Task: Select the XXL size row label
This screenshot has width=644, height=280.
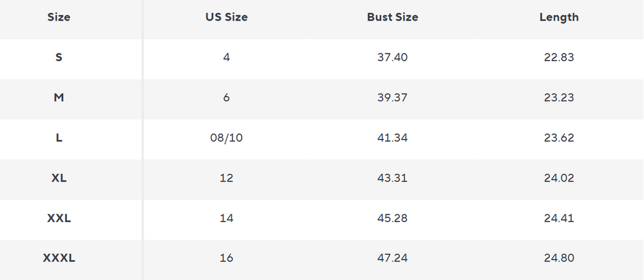Action: point(59,218)
